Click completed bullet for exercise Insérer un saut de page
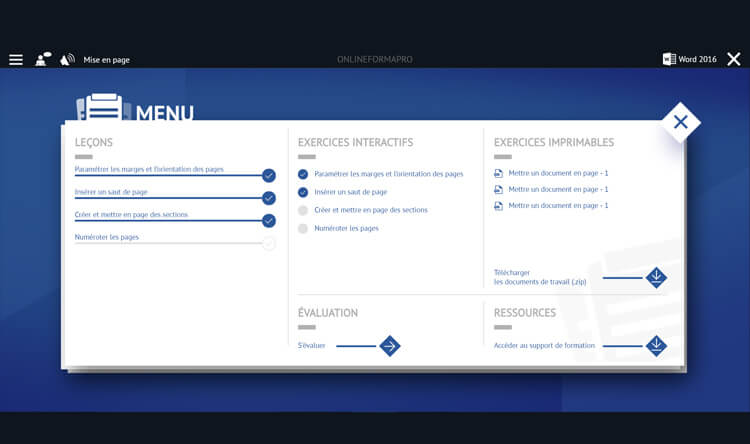750x444 pixels. 303,192
